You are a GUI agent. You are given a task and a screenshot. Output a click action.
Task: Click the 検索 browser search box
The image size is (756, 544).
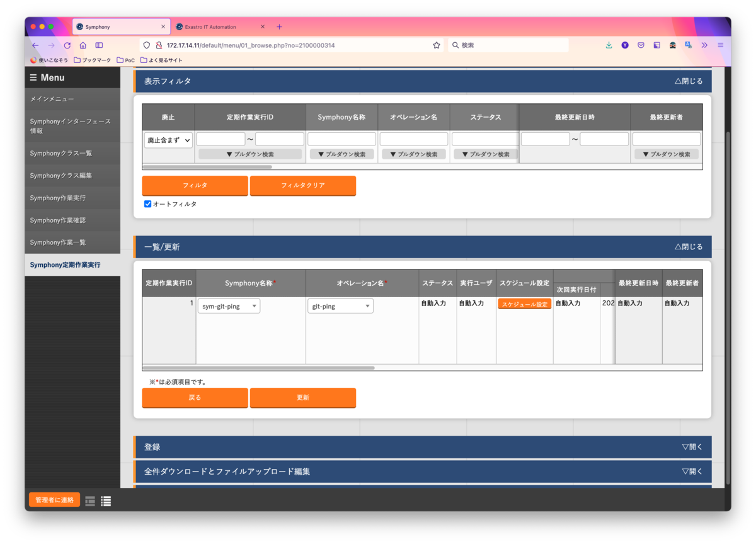point(508,45)
